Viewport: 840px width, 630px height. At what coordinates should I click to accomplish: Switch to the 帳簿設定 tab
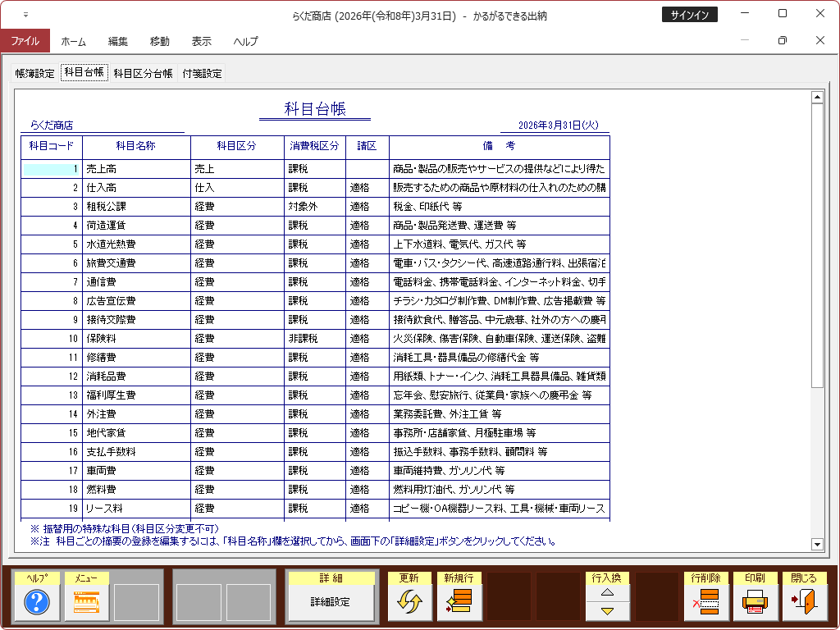tap(35, 73)
